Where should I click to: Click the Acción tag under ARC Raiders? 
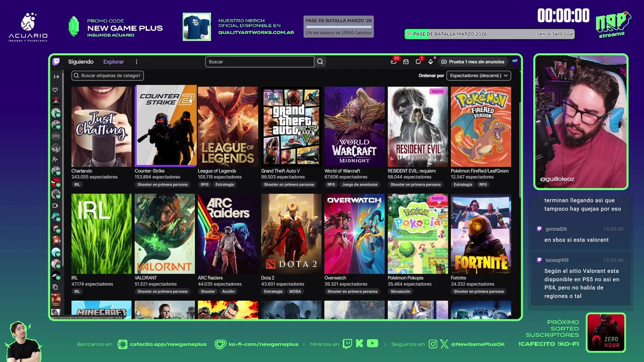pos(228,292)
